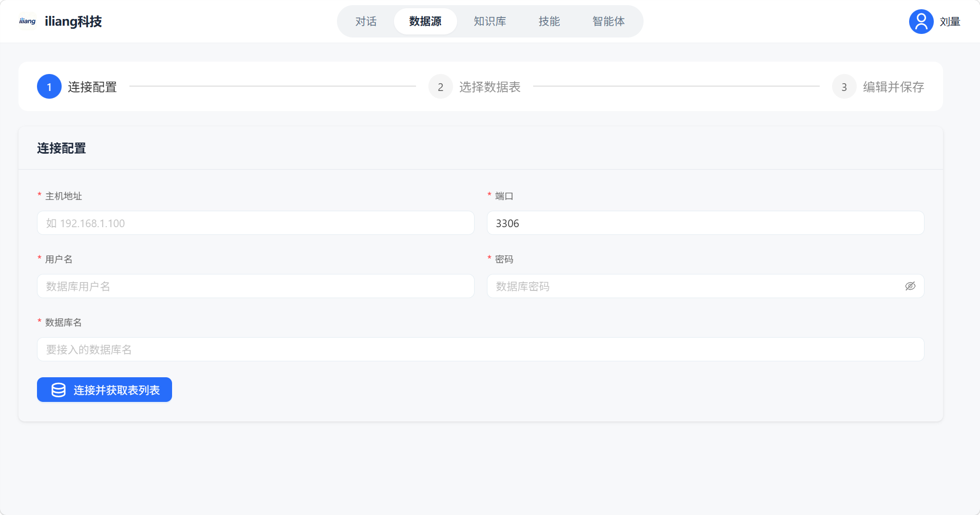This screenshot has width=980, height=515.
Task: Click the 密码 field label
Action: tap(504, 259)
